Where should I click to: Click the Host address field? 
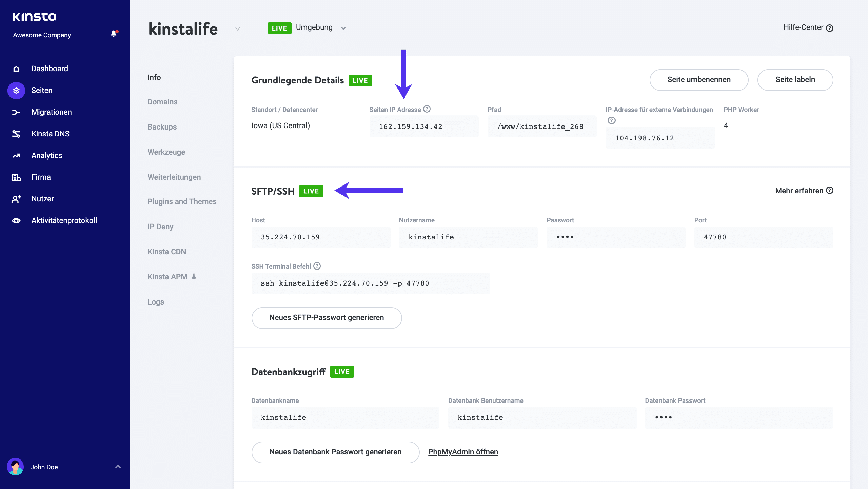coord(321,237)
